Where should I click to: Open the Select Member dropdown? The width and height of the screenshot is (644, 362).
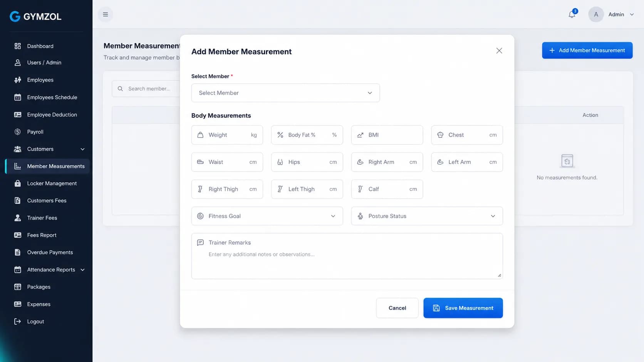285,93
